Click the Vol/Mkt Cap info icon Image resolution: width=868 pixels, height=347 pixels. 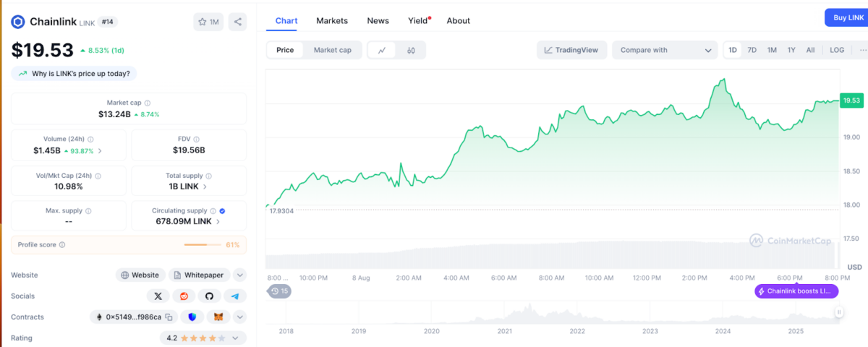point(98,175)
